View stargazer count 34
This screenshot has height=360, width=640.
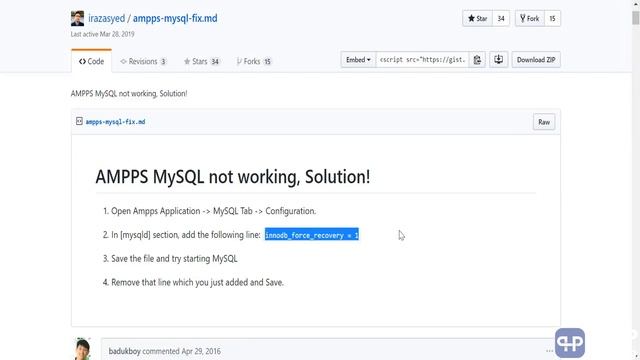(x=501, y=18)
